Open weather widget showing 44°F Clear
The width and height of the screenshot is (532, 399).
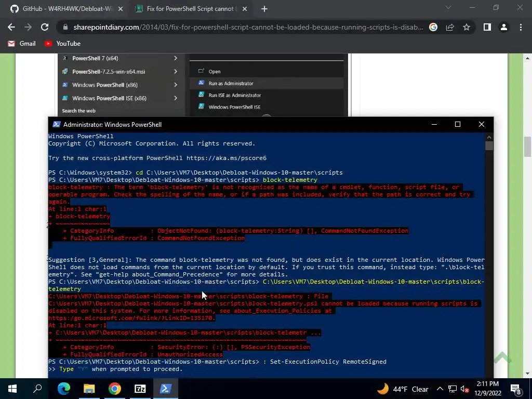pyautogui.click(x=403, y=389)
